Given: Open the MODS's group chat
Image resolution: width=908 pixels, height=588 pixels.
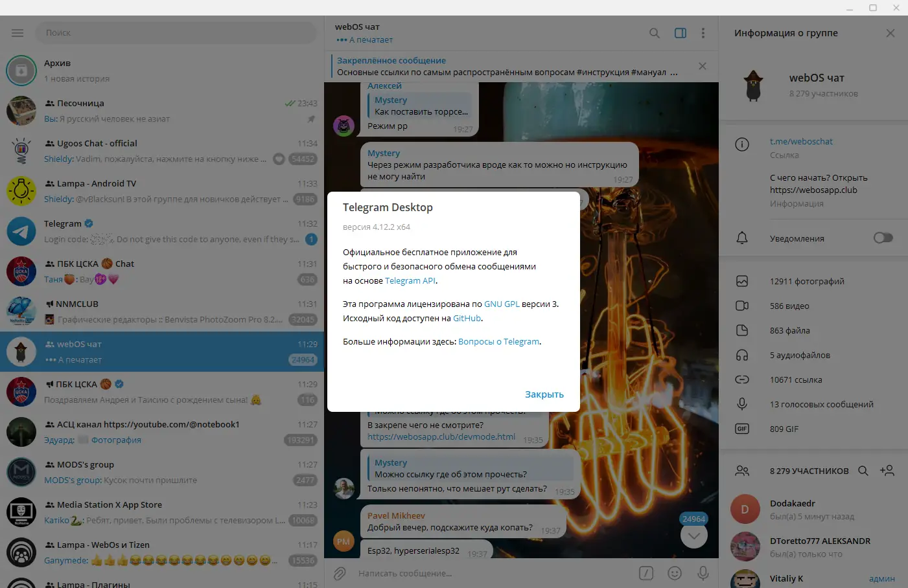Looking at the screenshot, I should point(162,472).
